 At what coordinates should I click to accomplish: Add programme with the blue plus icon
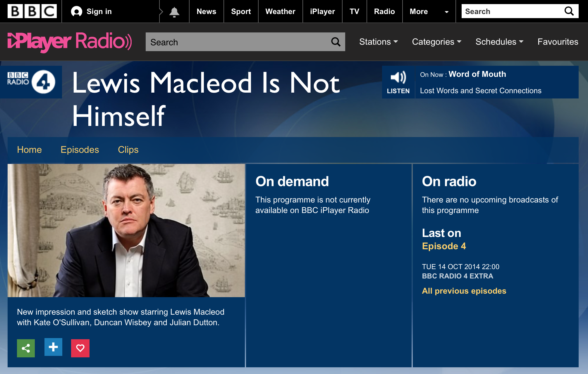pos(53,347)
